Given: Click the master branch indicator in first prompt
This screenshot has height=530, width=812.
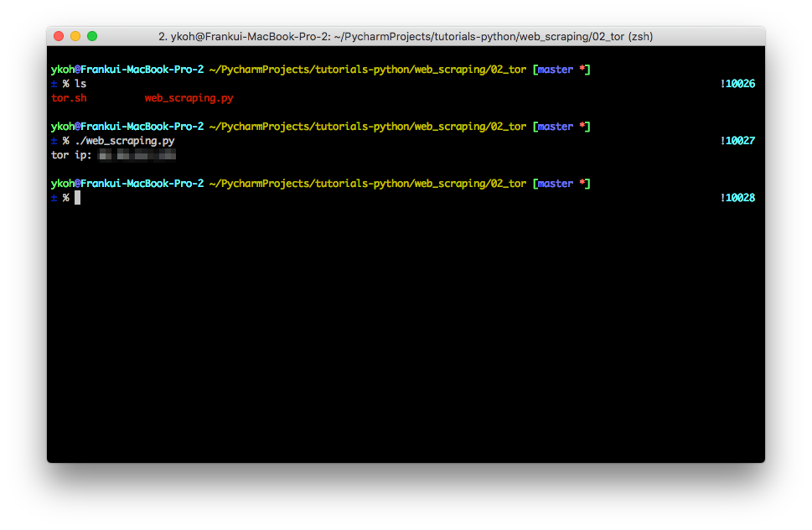Looking at the screenshot, I should [555, 70].
